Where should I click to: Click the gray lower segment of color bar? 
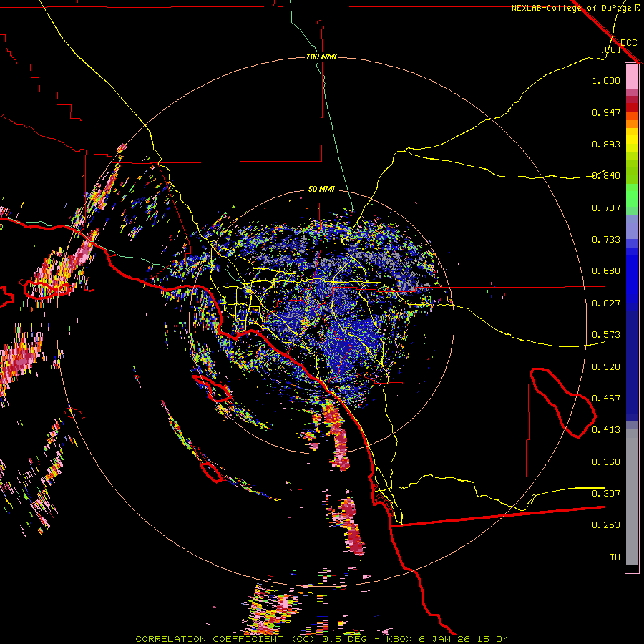point(632,497)
